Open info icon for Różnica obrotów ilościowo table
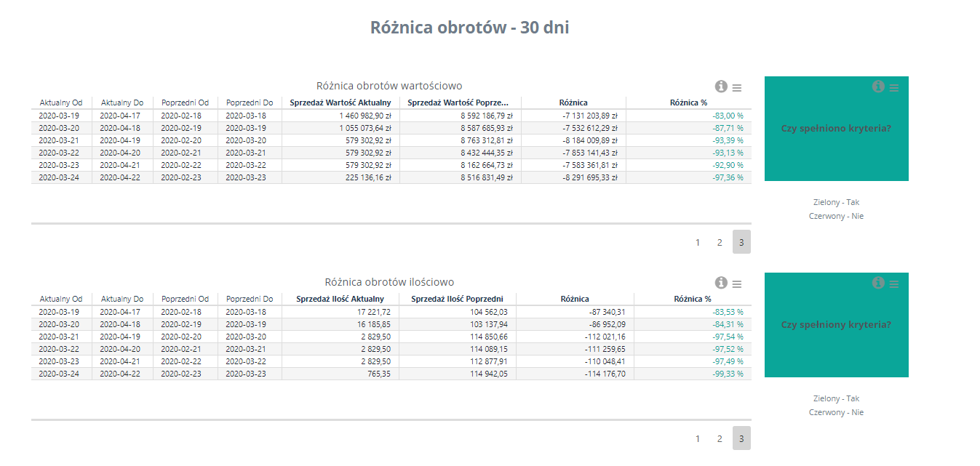980x466 pixels. (721, 283)
